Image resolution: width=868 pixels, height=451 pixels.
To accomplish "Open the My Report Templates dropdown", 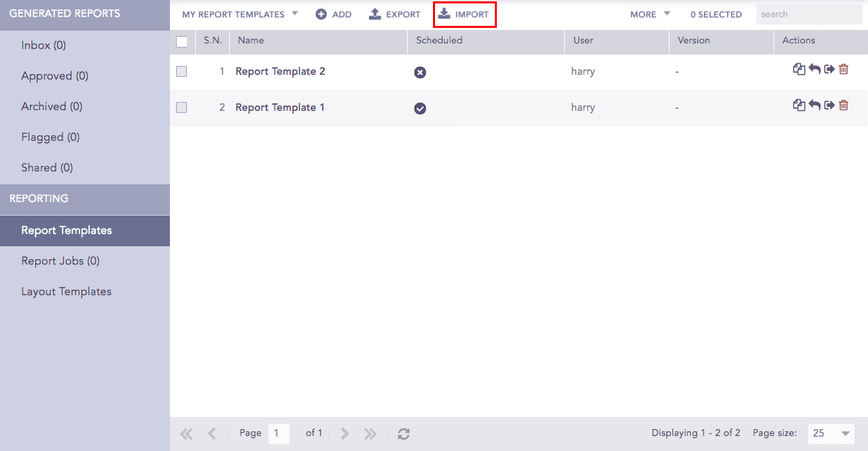I will click(240, 14).
